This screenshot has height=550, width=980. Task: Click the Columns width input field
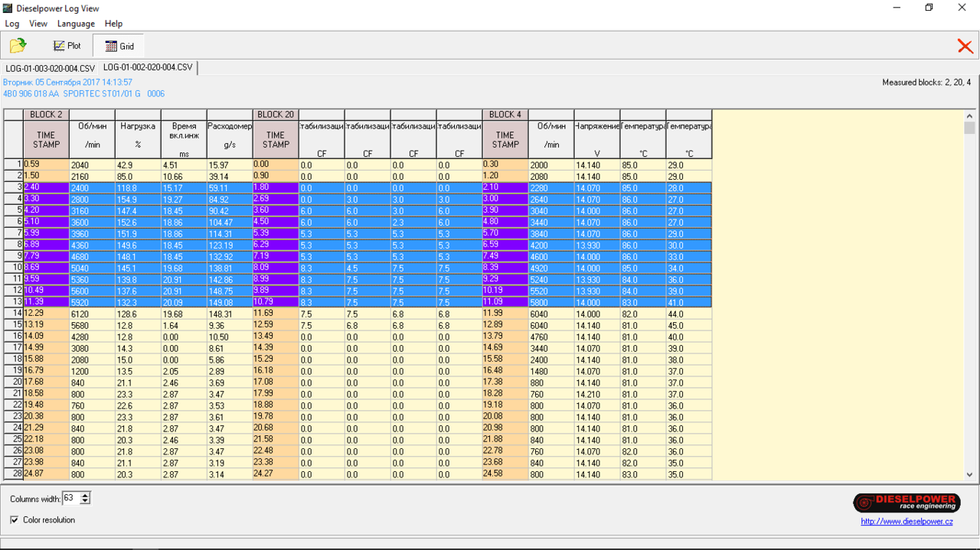(x=70, y=499)
